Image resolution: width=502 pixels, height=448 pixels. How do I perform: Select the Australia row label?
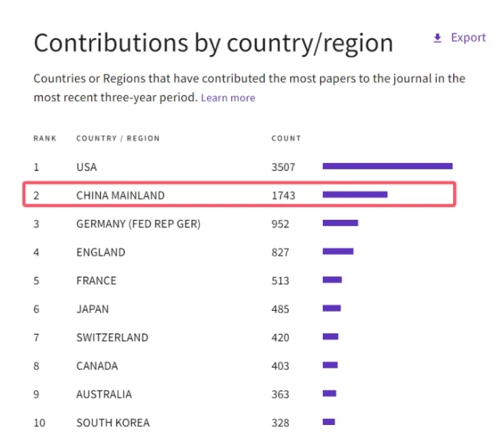(104, 394)
